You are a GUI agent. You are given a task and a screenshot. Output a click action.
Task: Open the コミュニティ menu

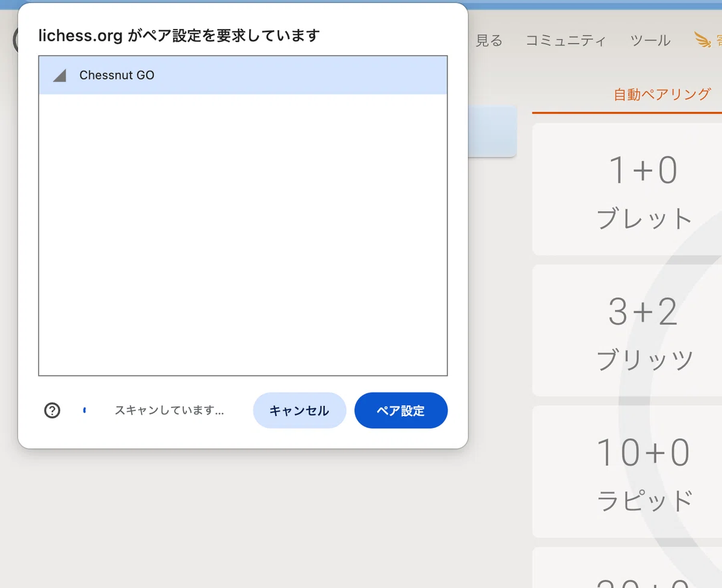coord(566,40)
